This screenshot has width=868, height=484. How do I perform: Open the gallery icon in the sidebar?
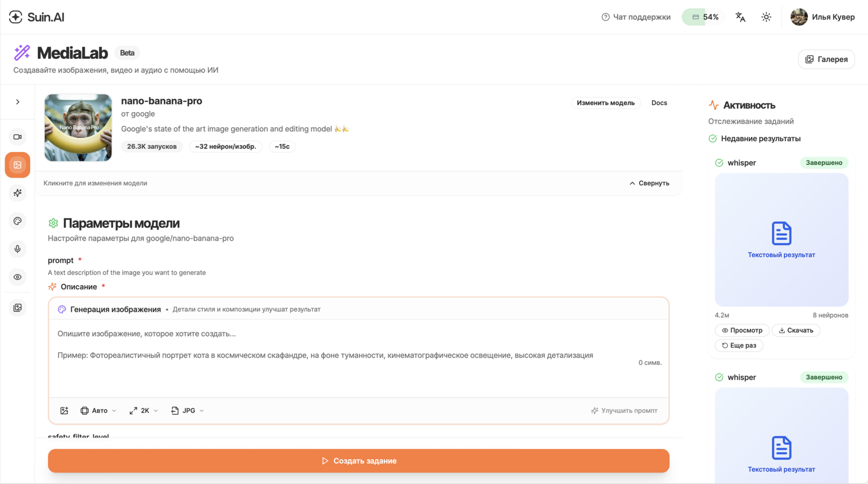[18, 308]
